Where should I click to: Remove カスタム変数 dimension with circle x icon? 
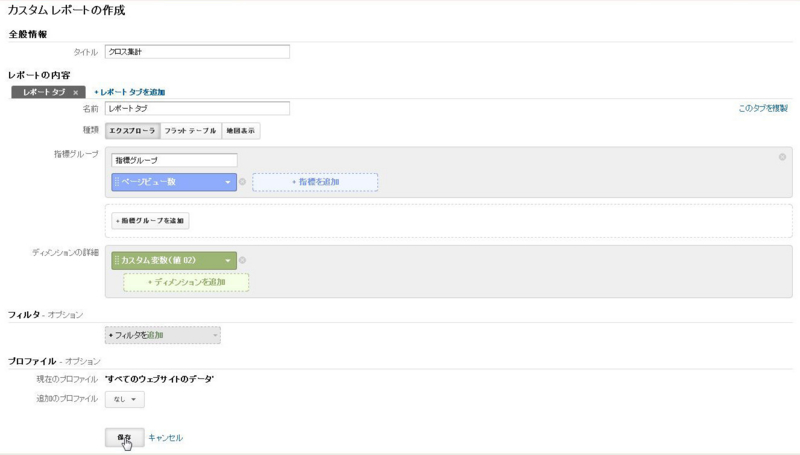pyautogui.click(x=243, y=260)
